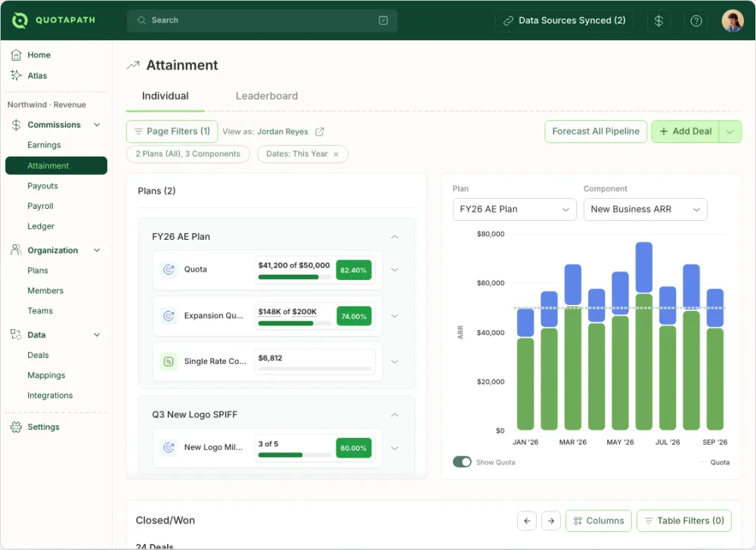The image size is (756, 550).
Task: Collapse the Q3 New Logo SPIFF card
Action: pos(395,415)
